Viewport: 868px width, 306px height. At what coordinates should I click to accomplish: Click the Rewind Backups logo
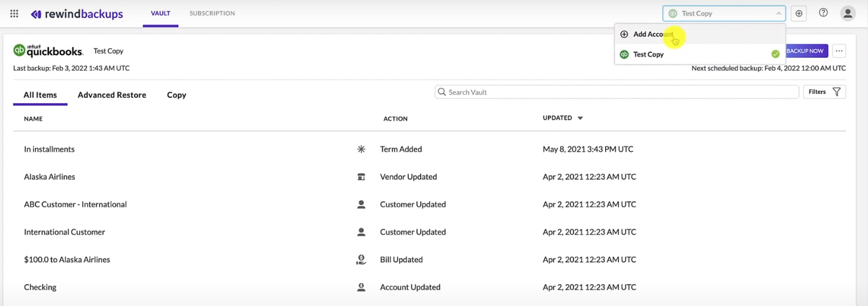77,14
